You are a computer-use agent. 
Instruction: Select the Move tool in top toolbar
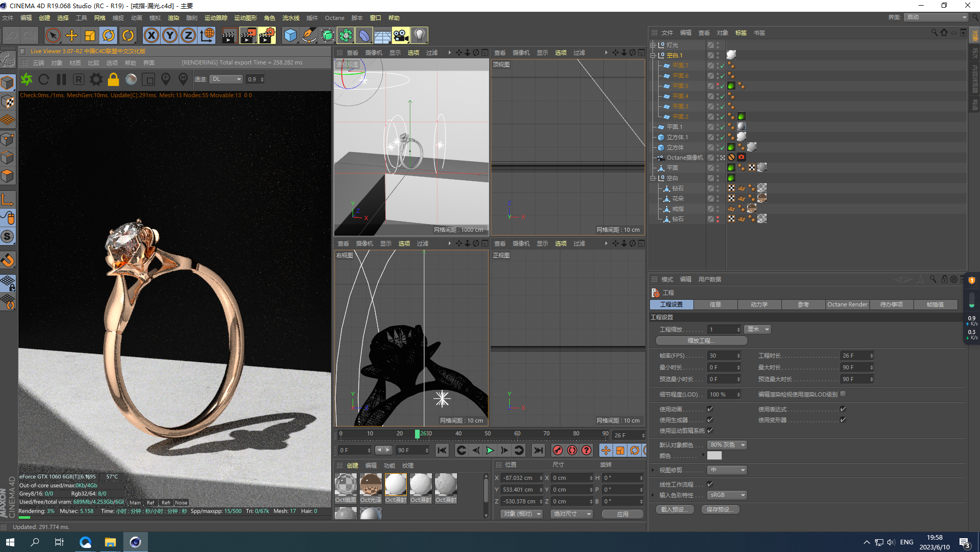click(x=72, y=35)
